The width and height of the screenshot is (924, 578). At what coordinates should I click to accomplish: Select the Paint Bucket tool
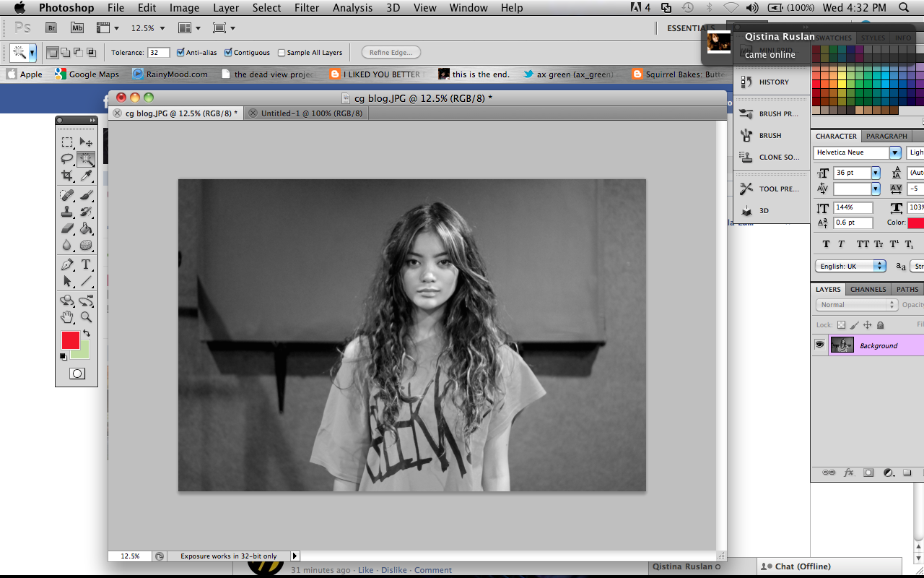tap(86, 228)
